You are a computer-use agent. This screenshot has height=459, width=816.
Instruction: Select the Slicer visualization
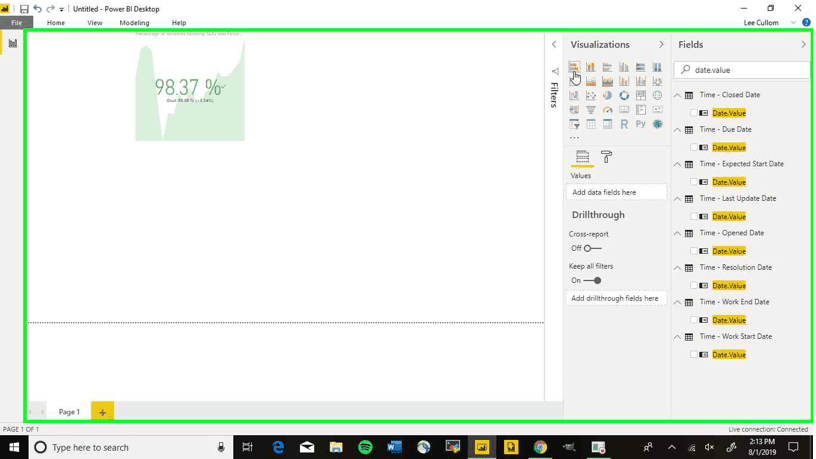click(x=573, y=124)
